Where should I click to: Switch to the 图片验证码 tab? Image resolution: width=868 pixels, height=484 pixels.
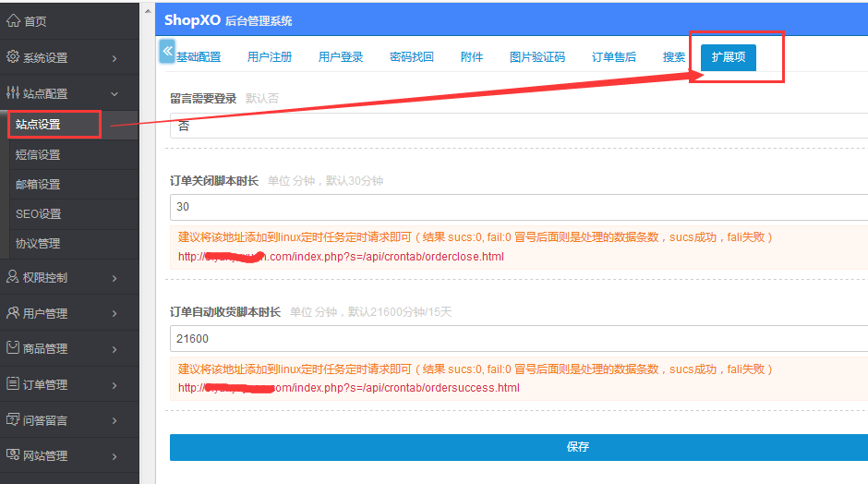[x=537, y=57]
